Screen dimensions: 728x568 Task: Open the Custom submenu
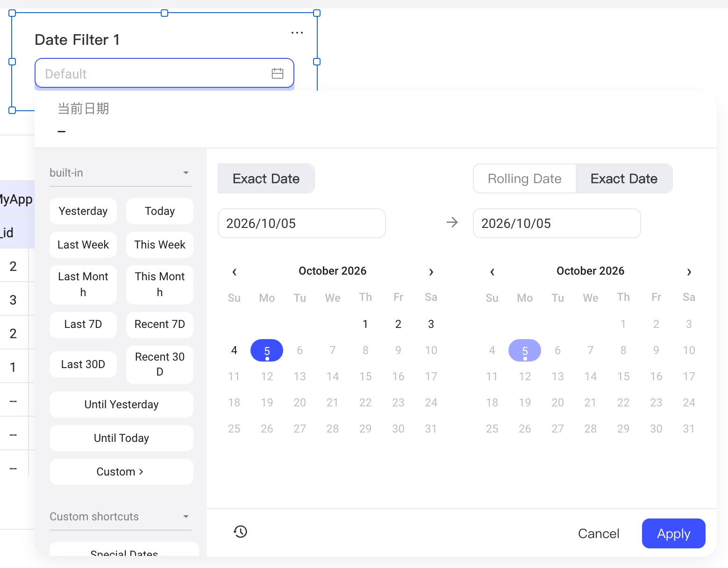[x=121, y=472]
